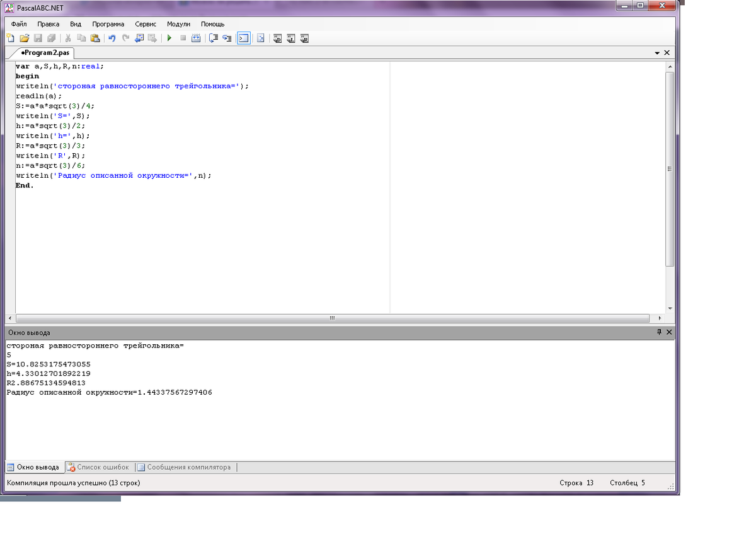Click the editor vertical scrollbar thumb
The width and height of the screenshot is (756, 546).
pyautogui.click(x=670, y=168)
